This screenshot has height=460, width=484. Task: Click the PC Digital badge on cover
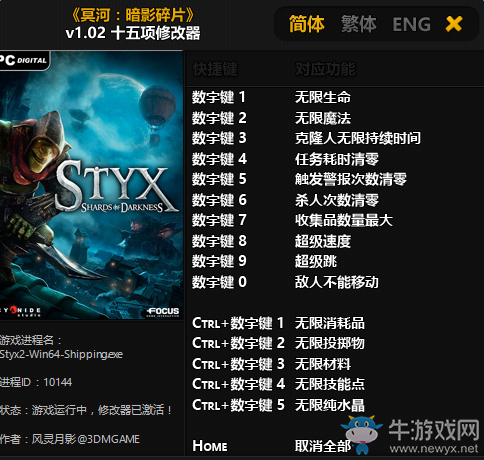point(24,60)
